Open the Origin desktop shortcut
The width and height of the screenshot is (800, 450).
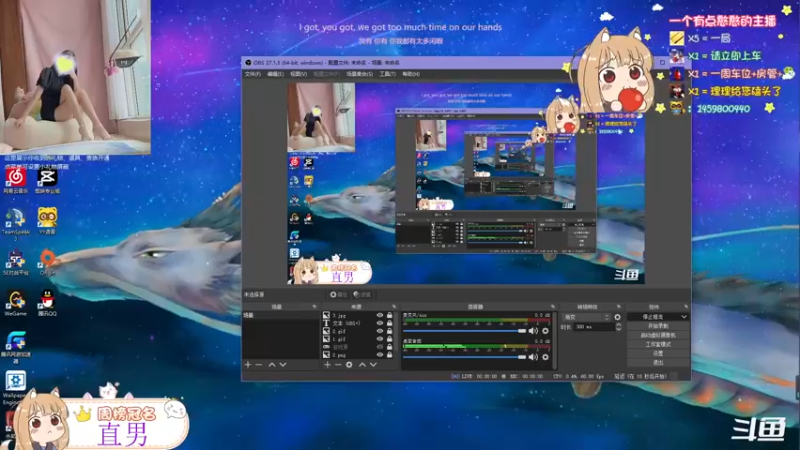47,260
